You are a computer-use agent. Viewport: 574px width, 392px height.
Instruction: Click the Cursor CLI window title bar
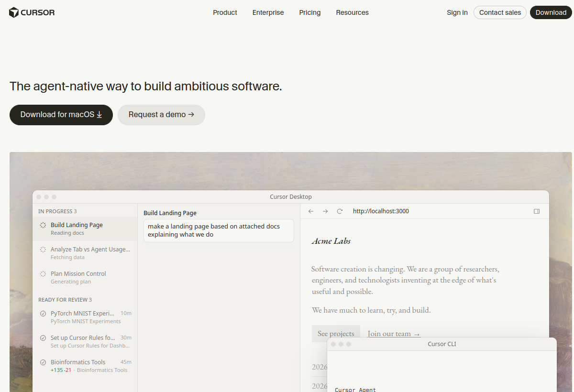(x=442, y=344)
